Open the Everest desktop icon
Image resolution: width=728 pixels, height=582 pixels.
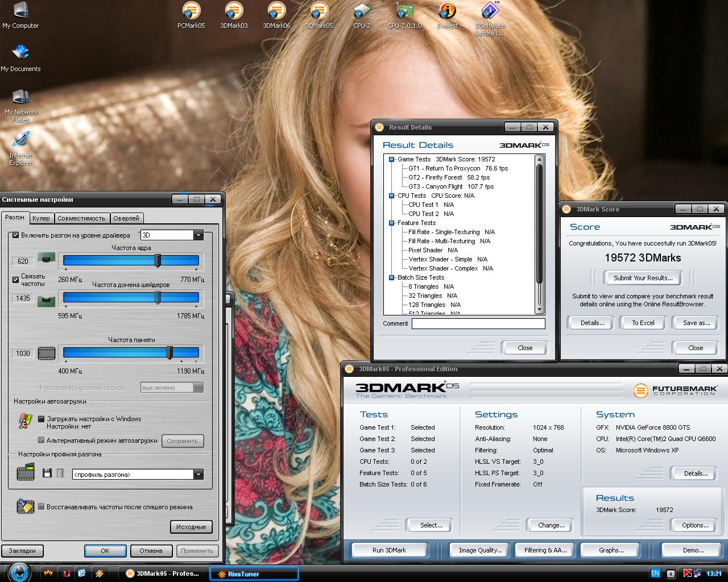(447, 15)
